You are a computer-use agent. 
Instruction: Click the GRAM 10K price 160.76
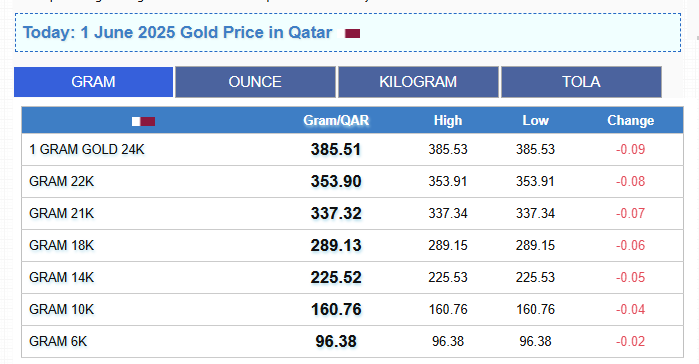[x=336, y=310]
